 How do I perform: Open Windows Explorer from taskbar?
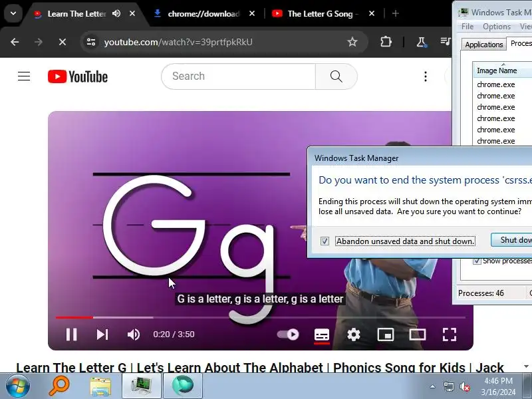tap(100, 386)
